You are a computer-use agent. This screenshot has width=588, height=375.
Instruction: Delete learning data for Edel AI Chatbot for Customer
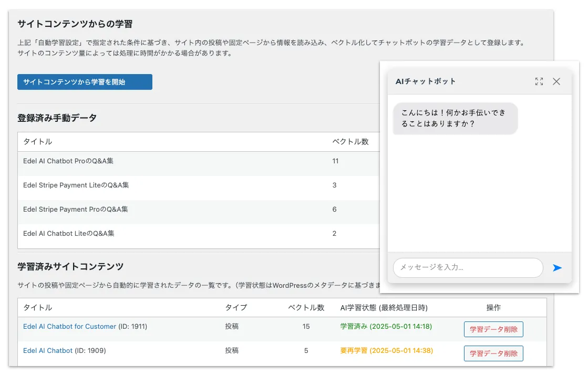[x=493, y=329]
